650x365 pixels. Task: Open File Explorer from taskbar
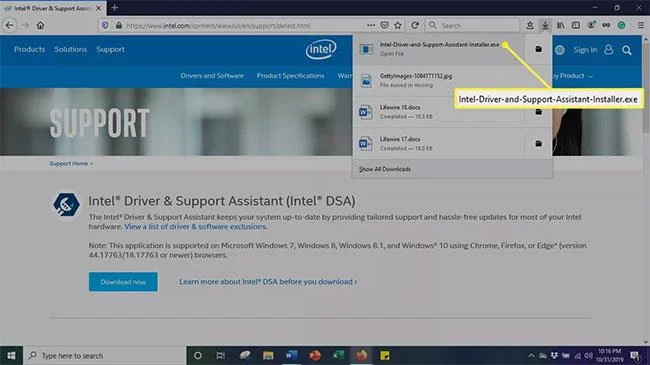click(268, 355)
